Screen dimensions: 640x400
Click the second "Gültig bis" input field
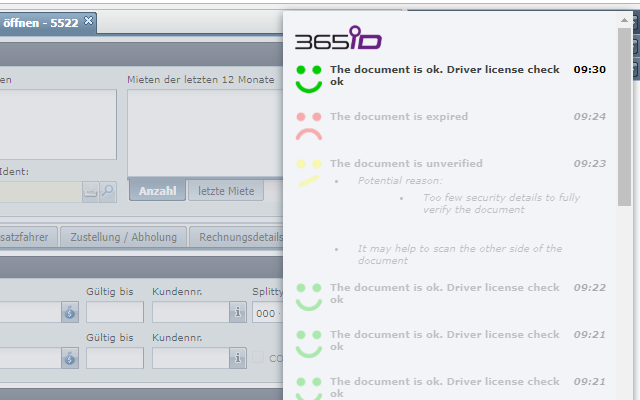coord(115,358)
